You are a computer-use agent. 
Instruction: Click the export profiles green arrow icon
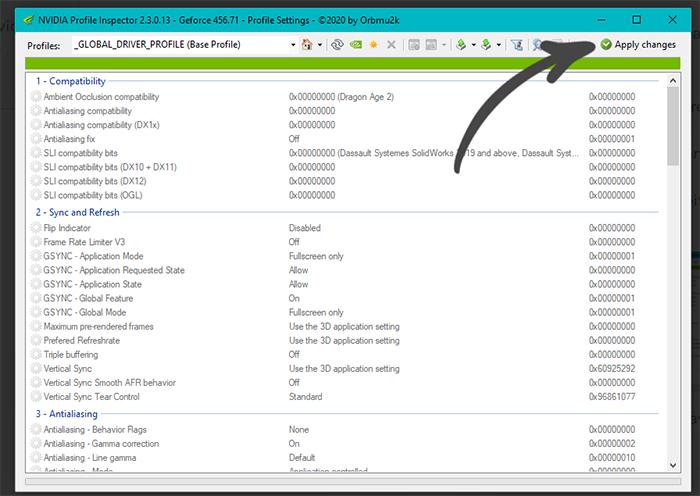(462, 45)
